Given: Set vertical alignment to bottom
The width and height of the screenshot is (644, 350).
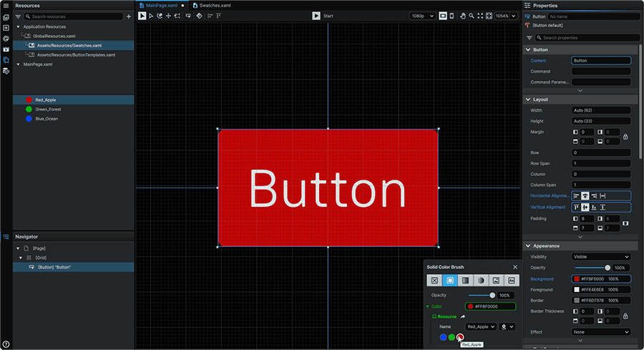Looking at the screenshot, I should 594,207.
